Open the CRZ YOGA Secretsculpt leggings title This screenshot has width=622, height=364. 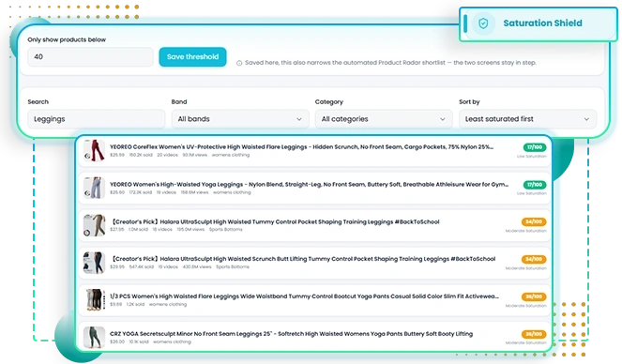pyautogui.click(x=291, y=334)
